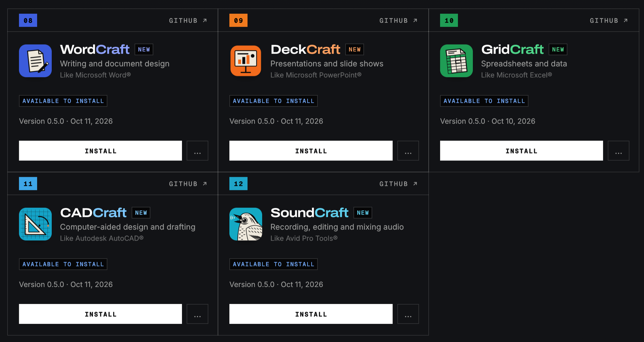Open the GitHub link for CADCraft
The width and height of the screenshot is (644, 342).
click(x=188, y=184)
